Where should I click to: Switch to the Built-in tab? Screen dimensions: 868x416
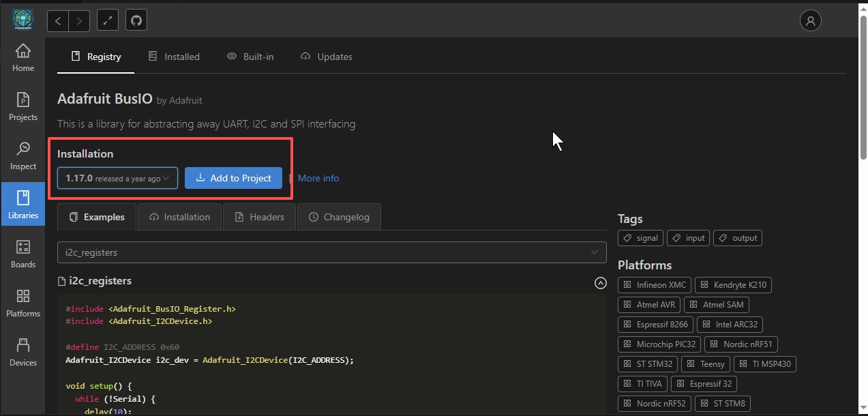tap(250, 57)
